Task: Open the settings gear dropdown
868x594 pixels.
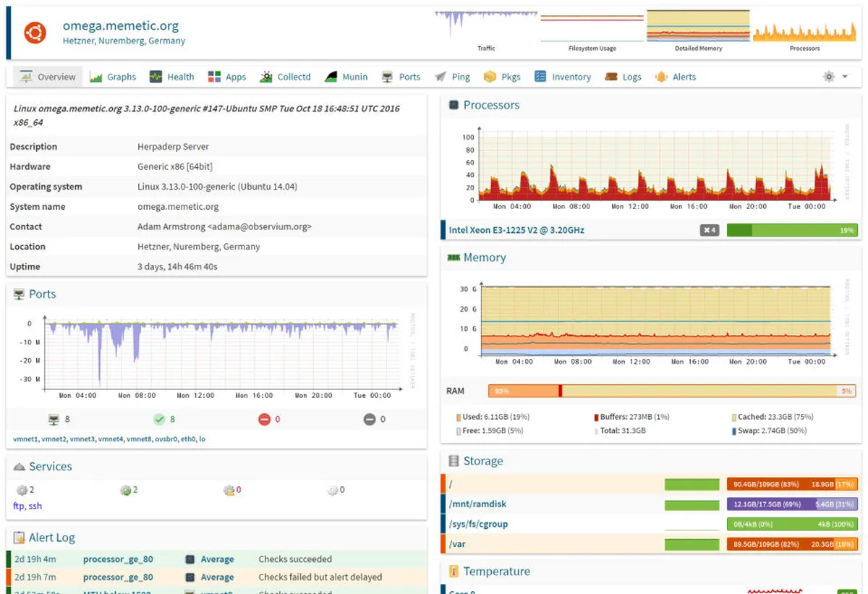Action: pos(834,77)
